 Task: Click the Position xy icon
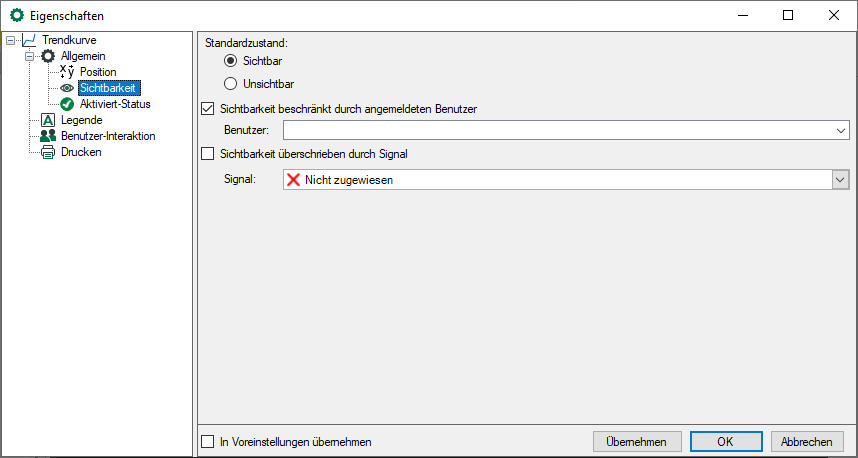pyautogui.click(x=67, y=72)
